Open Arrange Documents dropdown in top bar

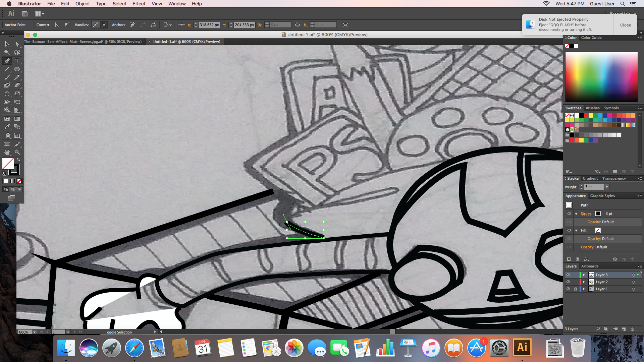pyautogui.click(x=40, y=14)
